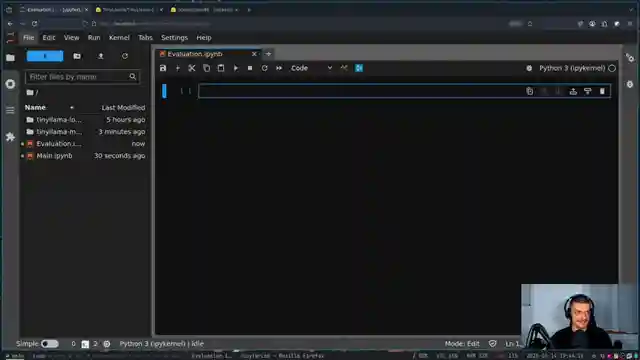Open the cell type Code dropdown
The height and width of the screenshot is (360, 640).
pos(311,68)
